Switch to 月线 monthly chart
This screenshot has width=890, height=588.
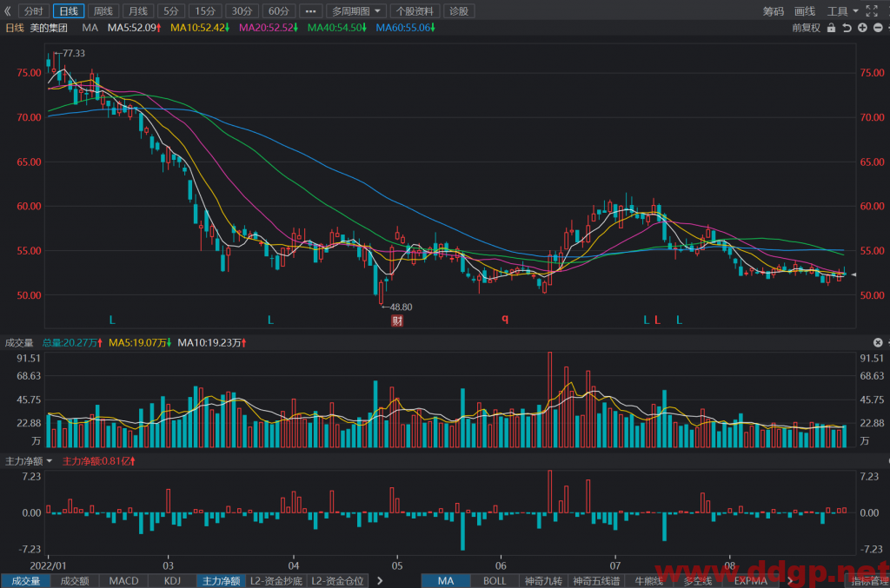pos(138,10)
